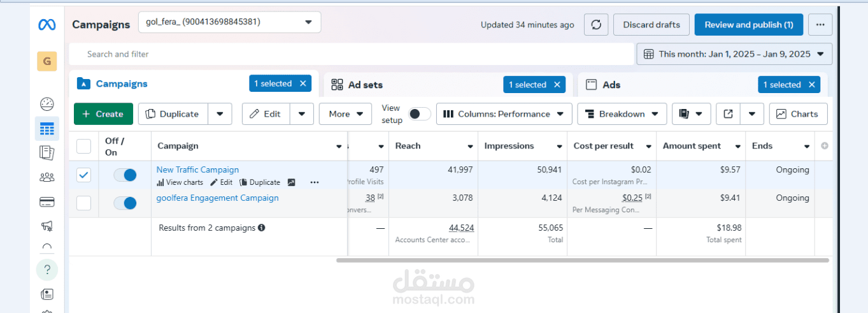868x313 pixels.
Task: Open the three-dot menu under New Traffic Campaign
Action: tap(315, 182)
